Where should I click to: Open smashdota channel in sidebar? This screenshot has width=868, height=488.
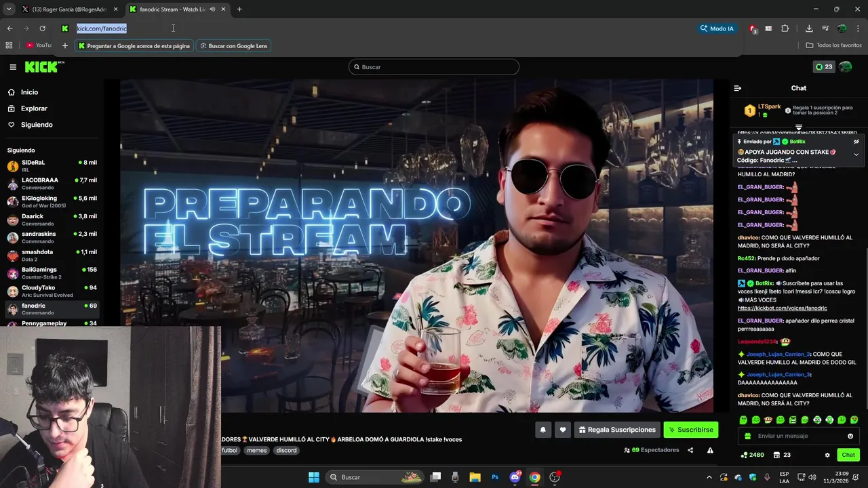pos(52,256)
